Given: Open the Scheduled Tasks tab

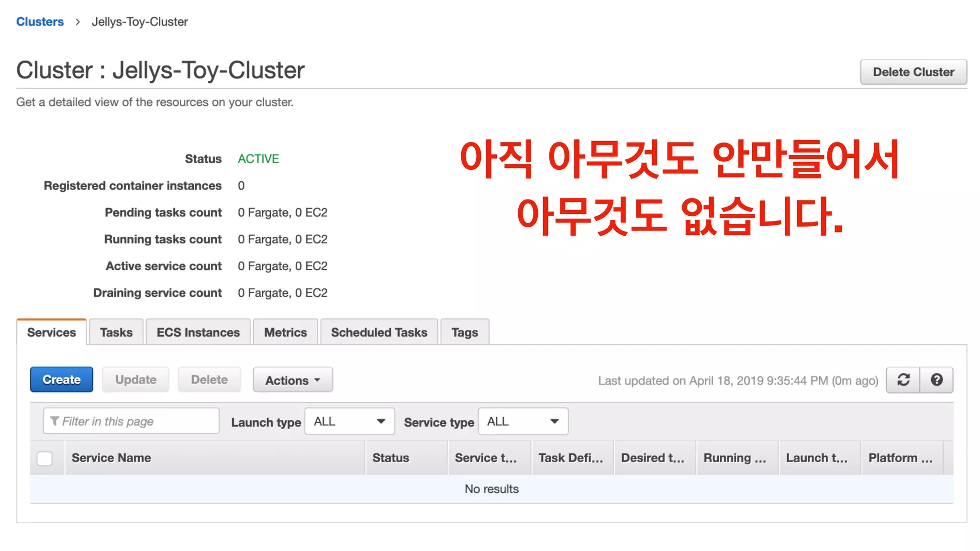Looking at the screenshot, I should coord(379,332).
